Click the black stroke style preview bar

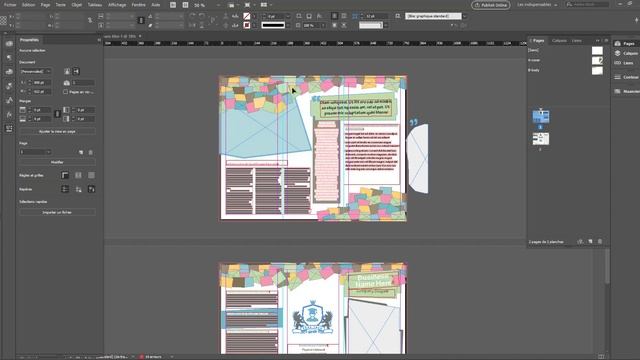click(x=273, y=25)
